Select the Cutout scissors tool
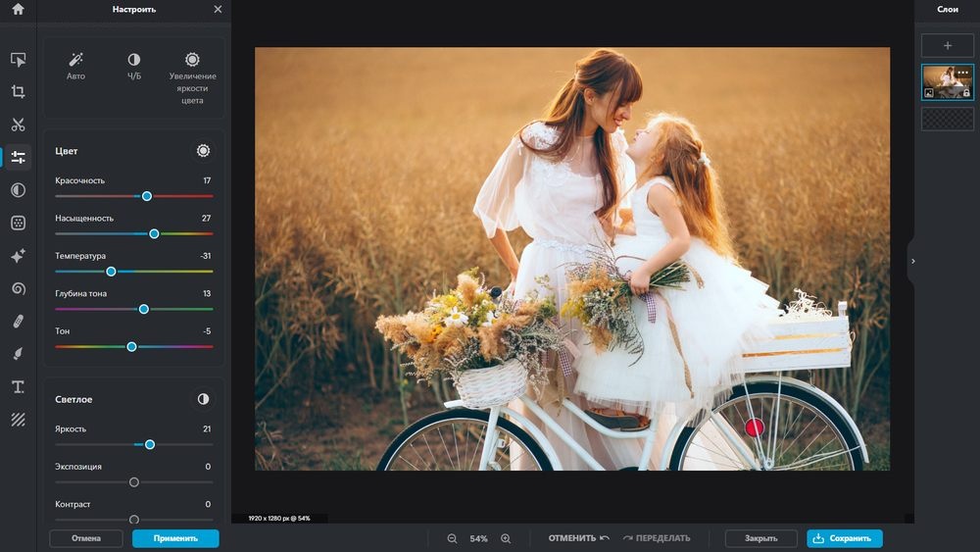This screenshot has width=980, height=552. pos(18,125)
